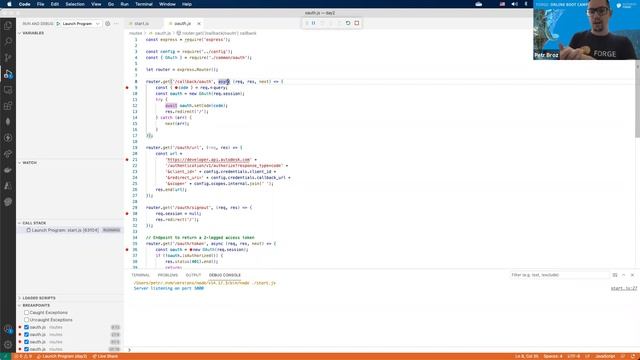
Task: Open the Search view in activity bar
Action: pos(8,41)
